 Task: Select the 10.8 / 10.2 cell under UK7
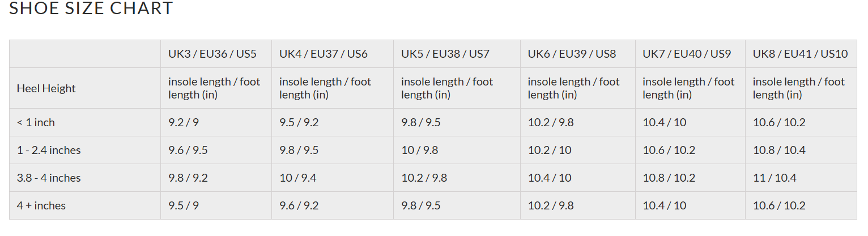click(x=669, y=178)
